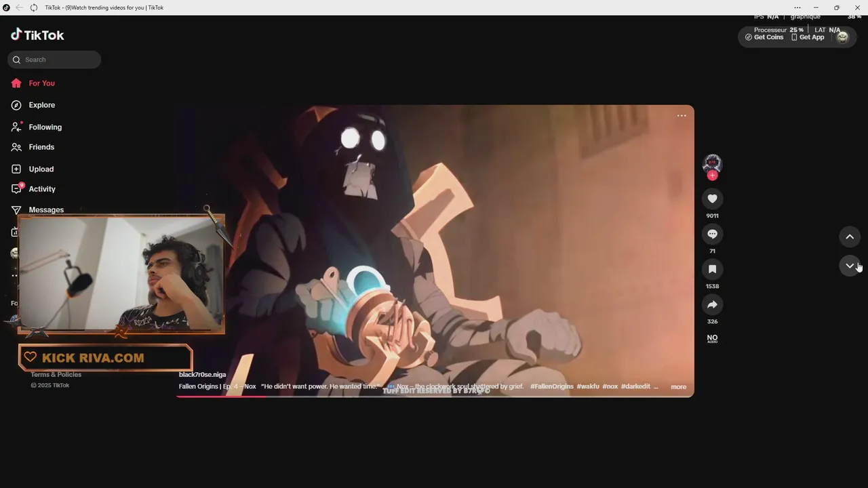Open the creator's avatar profile
The height and width of the screenshot is (488, 868).
click(x=712, y=163)
